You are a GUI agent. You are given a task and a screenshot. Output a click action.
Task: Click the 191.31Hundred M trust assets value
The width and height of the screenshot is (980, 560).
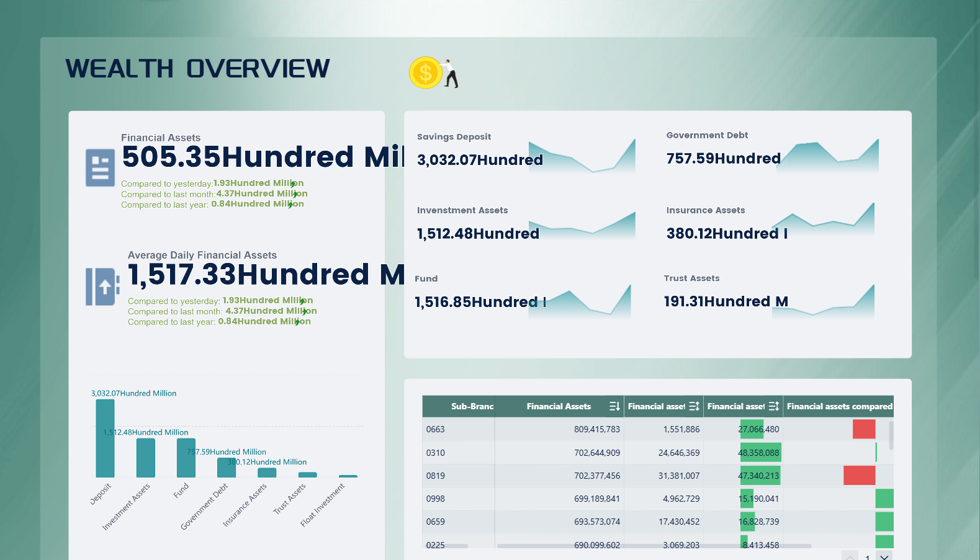tap(726, 301)
